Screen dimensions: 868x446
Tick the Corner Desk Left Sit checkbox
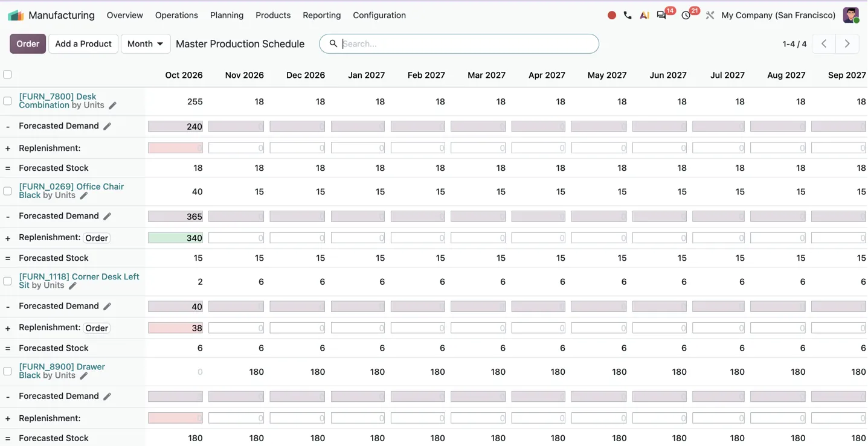pos(7,281)
